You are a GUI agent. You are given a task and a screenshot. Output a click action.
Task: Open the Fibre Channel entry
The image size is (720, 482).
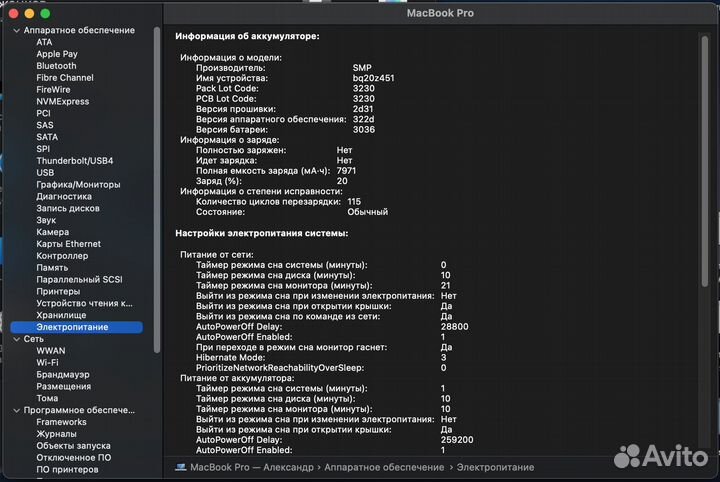tap(65, 78)
